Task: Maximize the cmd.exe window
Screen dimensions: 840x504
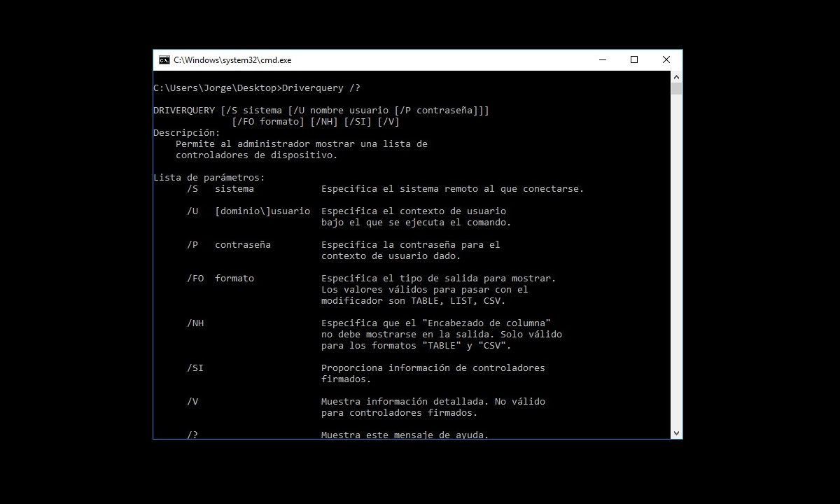Action: click(x=634, y=60)
